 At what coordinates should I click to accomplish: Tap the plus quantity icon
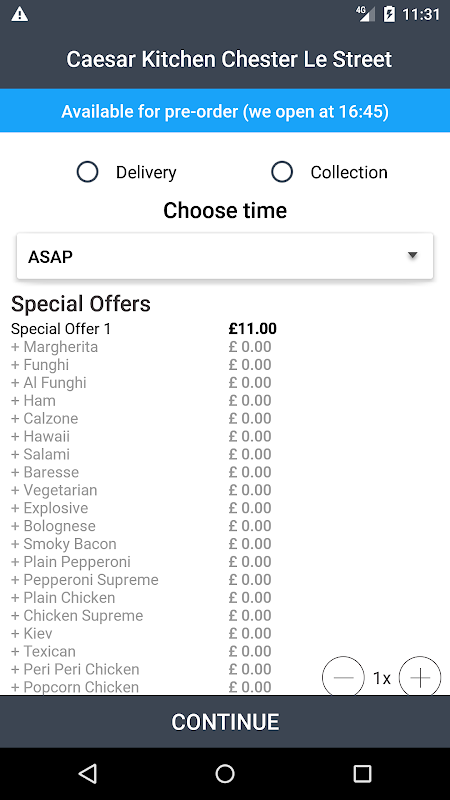pyautogui.click(x=419, y=677)
